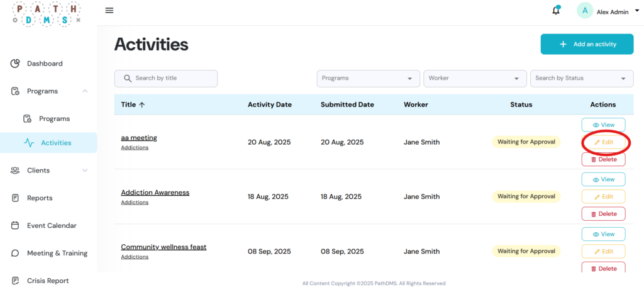Open the notification bell
Screen dimensions: 644x292
[556, 11]
